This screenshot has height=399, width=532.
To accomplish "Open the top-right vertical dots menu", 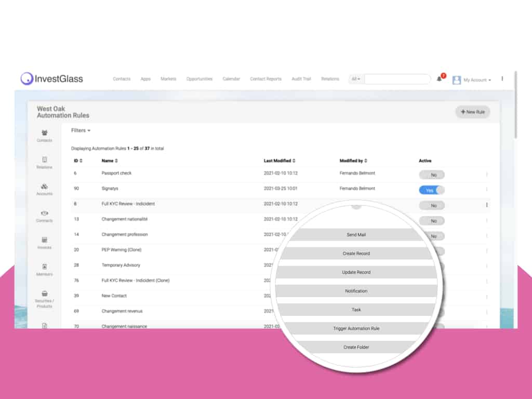I will 502,79.
